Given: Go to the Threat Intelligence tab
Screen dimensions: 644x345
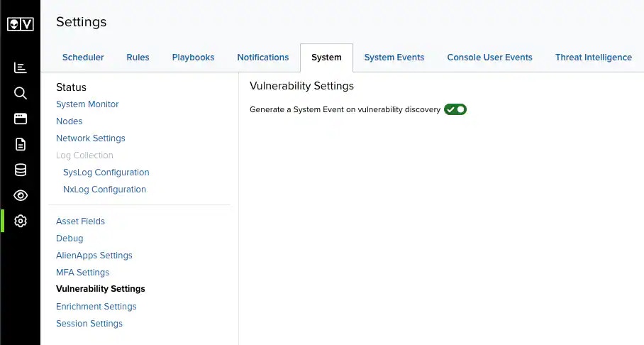Looking at the screenshot, I should pyautogui.click(x=594, y=57).
